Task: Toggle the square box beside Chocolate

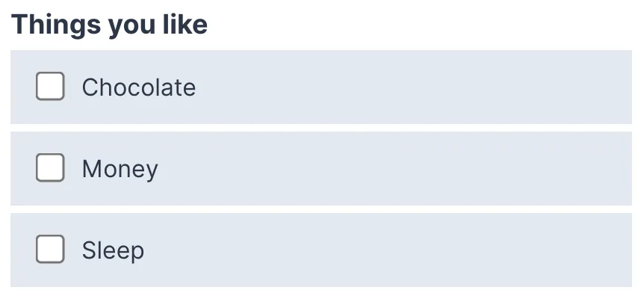Action: click(x=50, y=87)
